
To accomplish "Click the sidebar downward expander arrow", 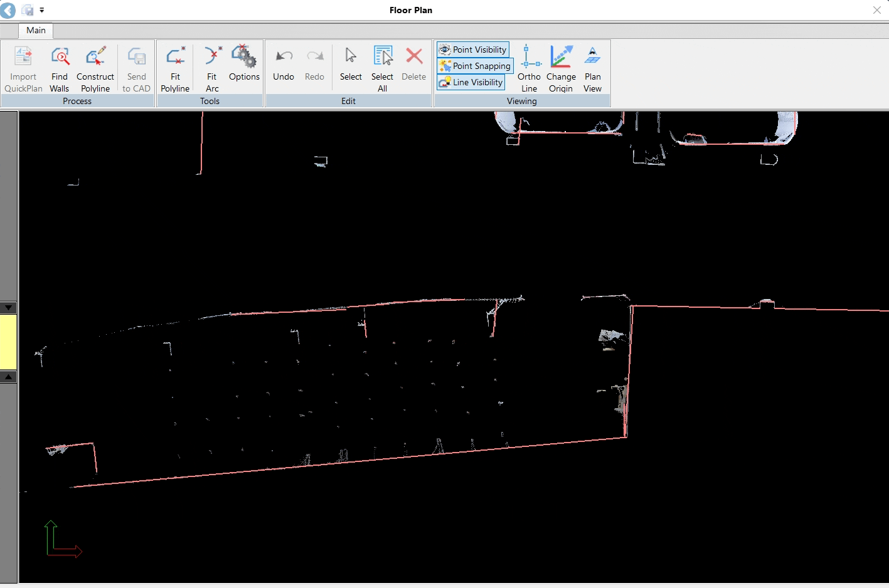I will [x=9, y=307].
